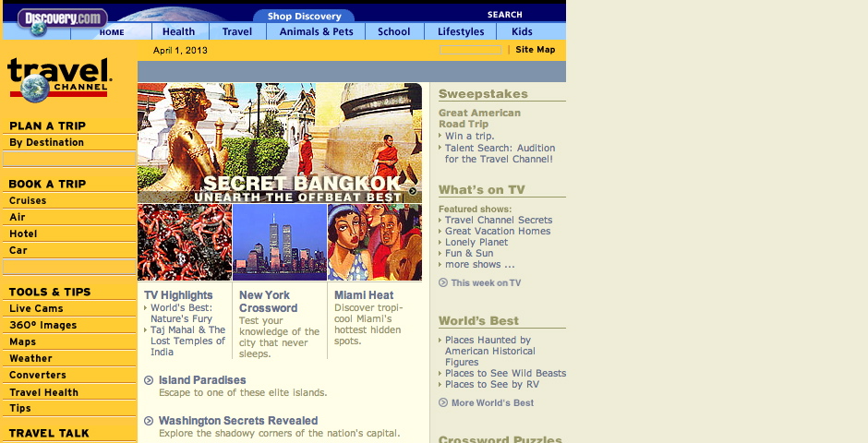Open the Animals & Pets section
This screenshot has height=443, width=868.
click(x=316, y=31)
